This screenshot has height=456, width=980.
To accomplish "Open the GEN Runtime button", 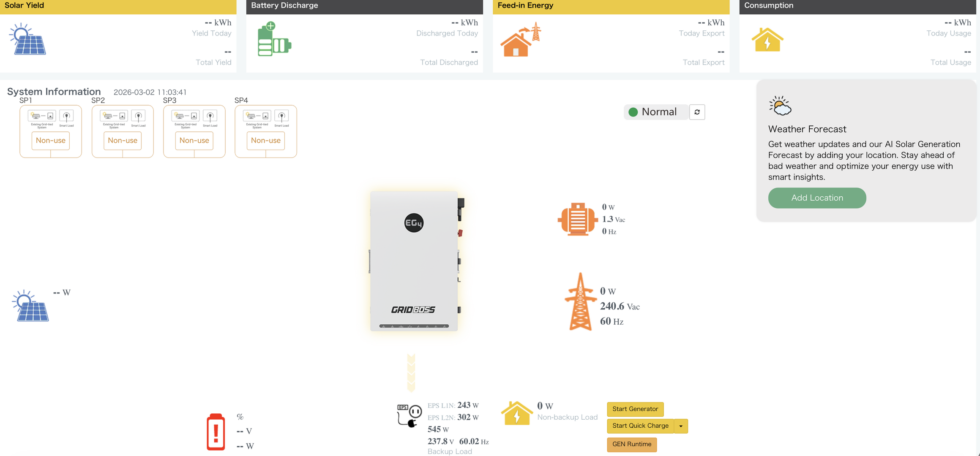I will tap(631, 444).
